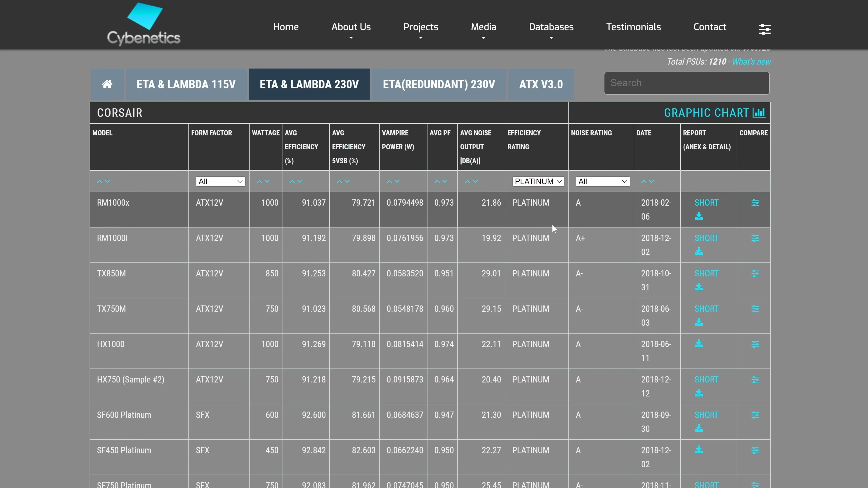This screenshot has height=488, width=868.
Task: Add TX850M to compare
Action: 755,273
